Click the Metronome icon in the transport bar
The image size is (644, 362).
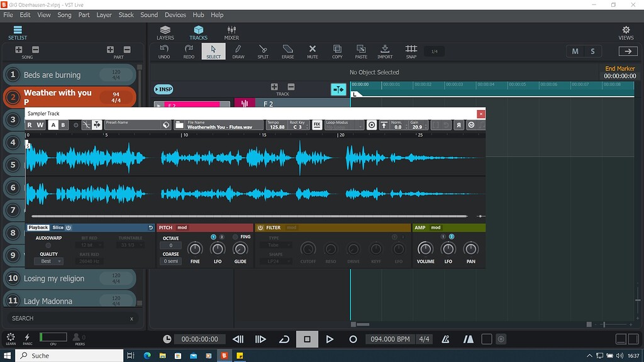click(445, 339)
